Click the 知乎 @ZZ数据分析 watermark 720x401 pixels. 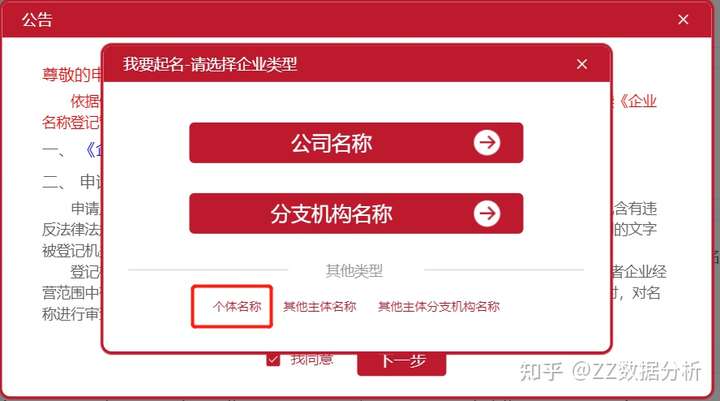pyautogui.click(x=610, y=371)
